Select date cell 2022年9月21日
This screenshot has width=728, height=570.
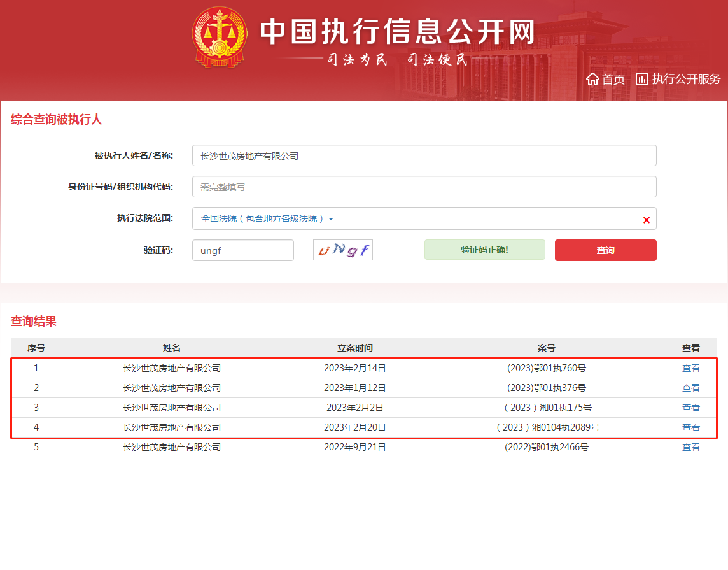(354, 447)
